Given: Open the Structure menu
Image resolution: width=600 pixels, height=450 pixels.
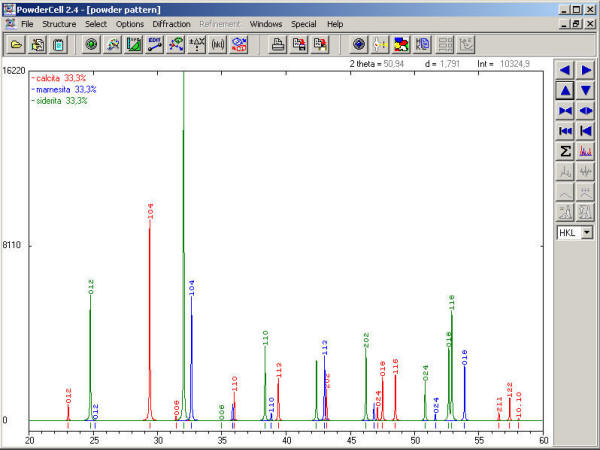Looking at the screenshot, I should pos(59,23).
